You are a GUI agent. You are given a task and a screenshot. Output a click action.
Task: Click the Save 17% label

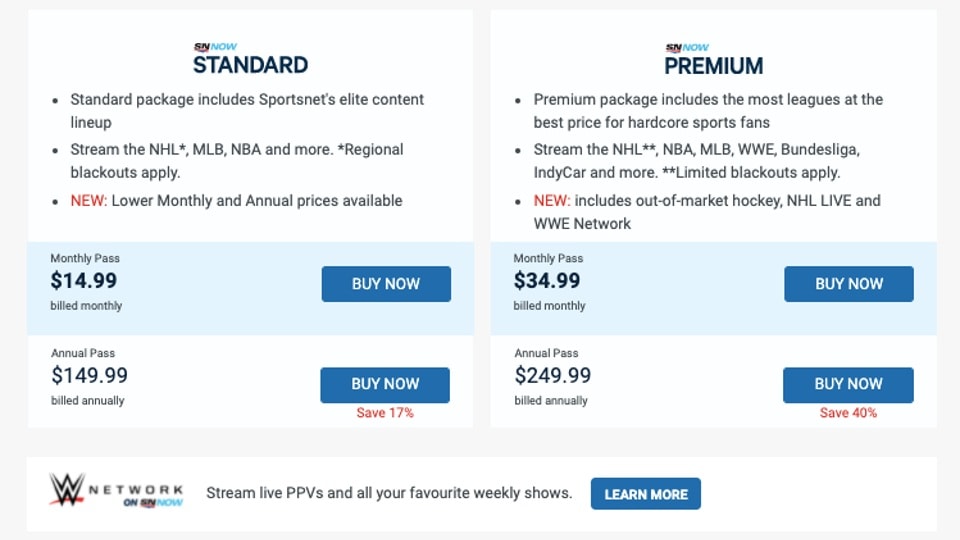pos(385,413)
